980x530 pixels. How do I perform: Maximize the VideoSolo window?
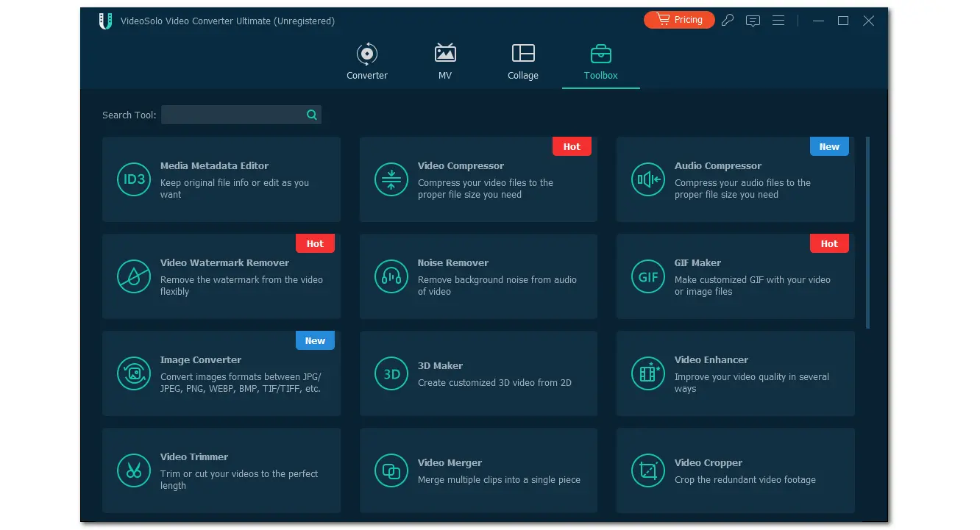843,21
